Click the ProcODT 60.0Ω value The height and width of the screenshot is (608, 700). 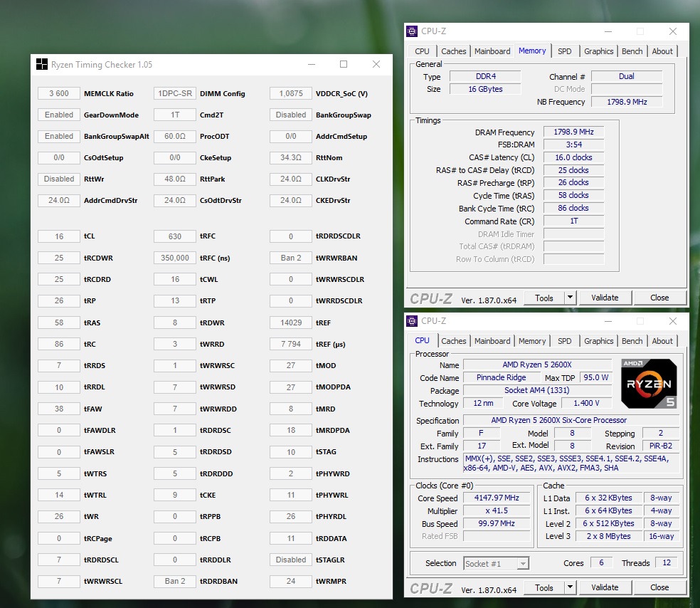175,136
